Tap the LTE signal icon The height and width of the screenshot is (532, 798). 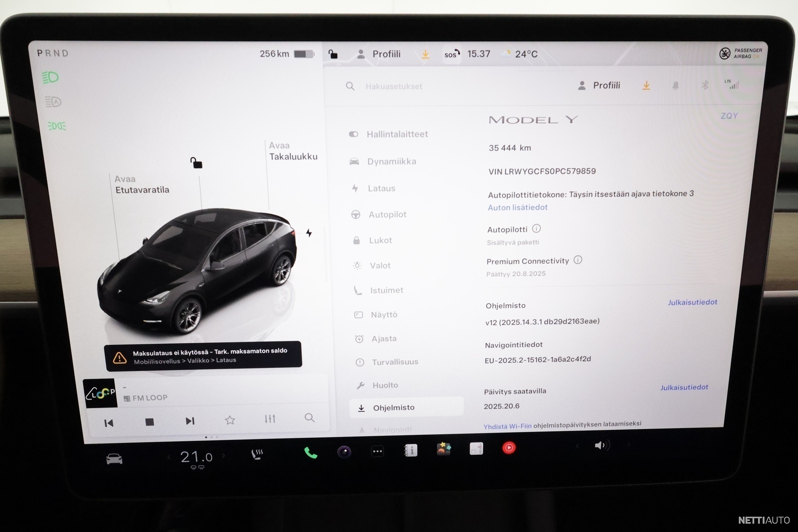click(732, 84)
